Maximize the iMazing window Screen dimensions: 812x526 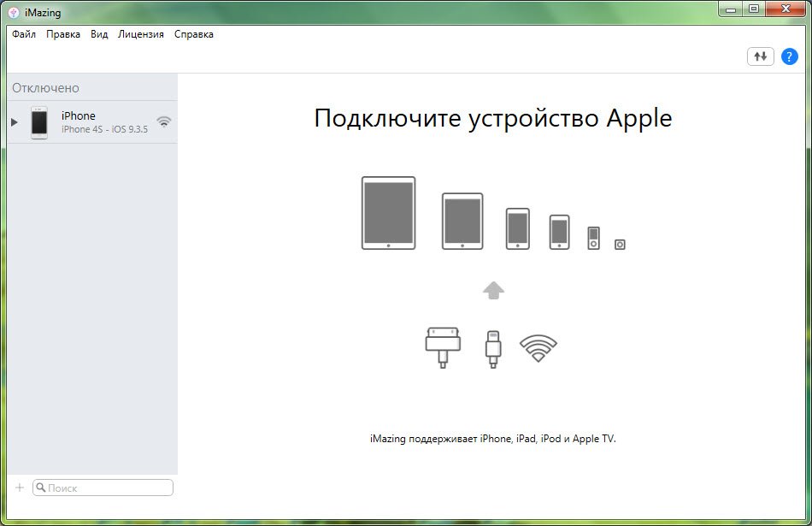(x=754, y=9)
